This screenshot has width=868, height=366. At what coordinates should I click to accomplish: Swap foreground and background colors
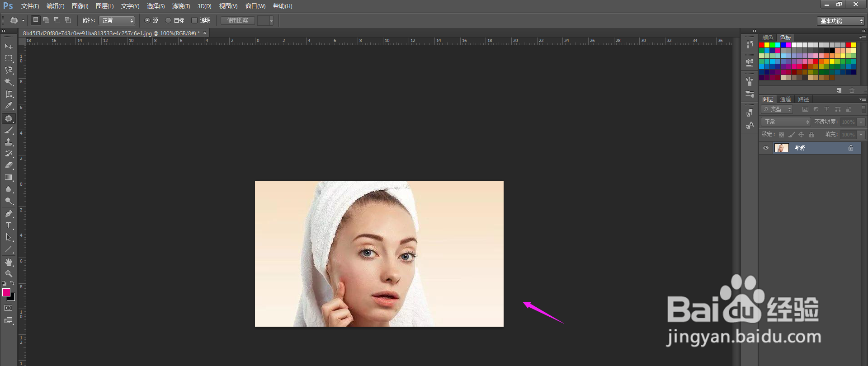coord(12,283)
